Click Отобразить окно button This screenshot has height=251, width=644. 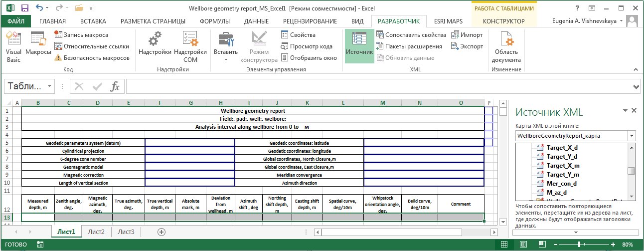point(309,58)
